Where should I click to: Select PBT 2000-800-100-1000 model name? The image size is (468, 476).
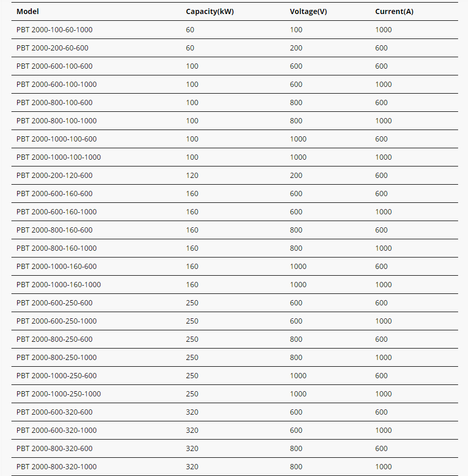click(57, 121)
